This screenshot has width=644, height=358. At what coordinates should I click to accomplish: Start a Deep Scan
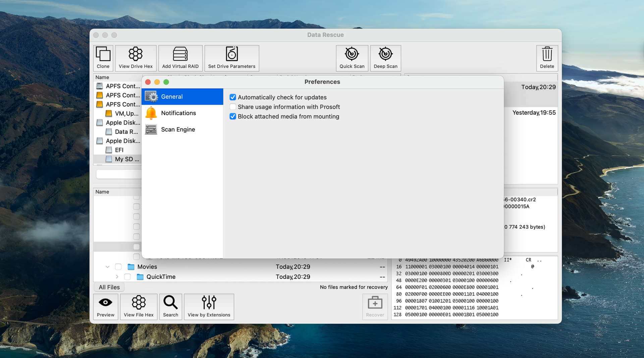385,58
